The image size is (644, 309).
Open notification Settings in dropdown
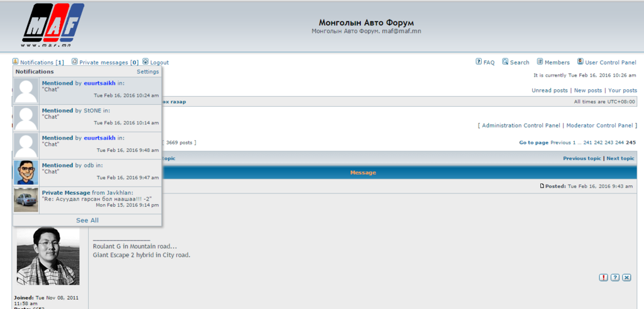pyautogui.click(x=148, y=72)
